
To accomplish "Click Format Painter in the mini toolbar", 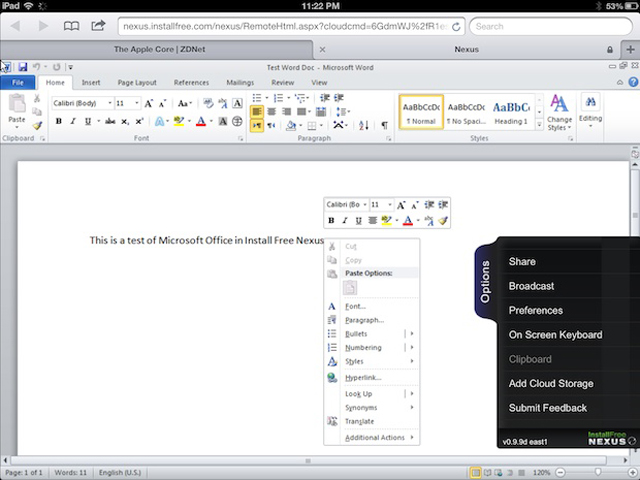I will pyautogui.click(x=443, y=221).
